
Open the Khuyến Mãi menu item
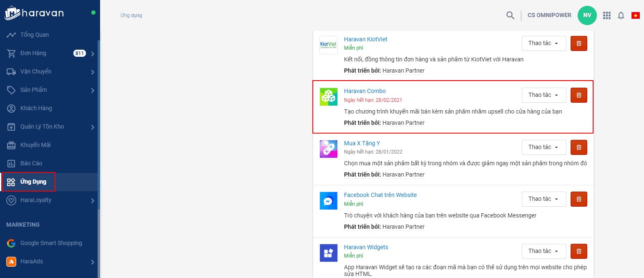(49, 145)
